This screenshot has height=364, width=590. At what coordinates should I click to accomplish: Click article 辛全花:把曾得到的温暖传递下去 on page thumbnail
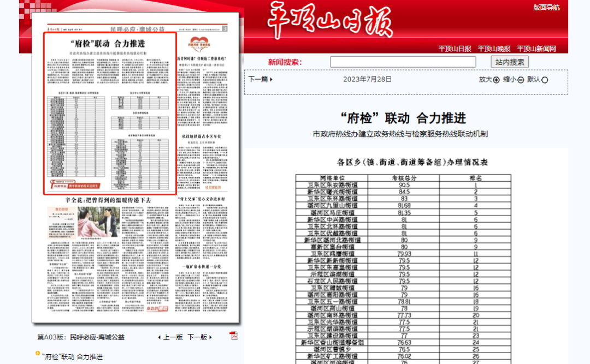pos(108,200)
